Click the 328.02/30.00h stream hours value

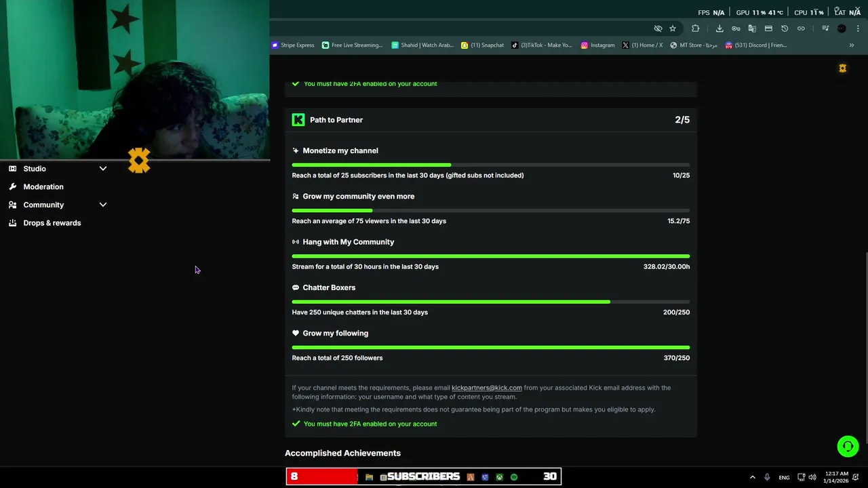[x=667, y=267]
